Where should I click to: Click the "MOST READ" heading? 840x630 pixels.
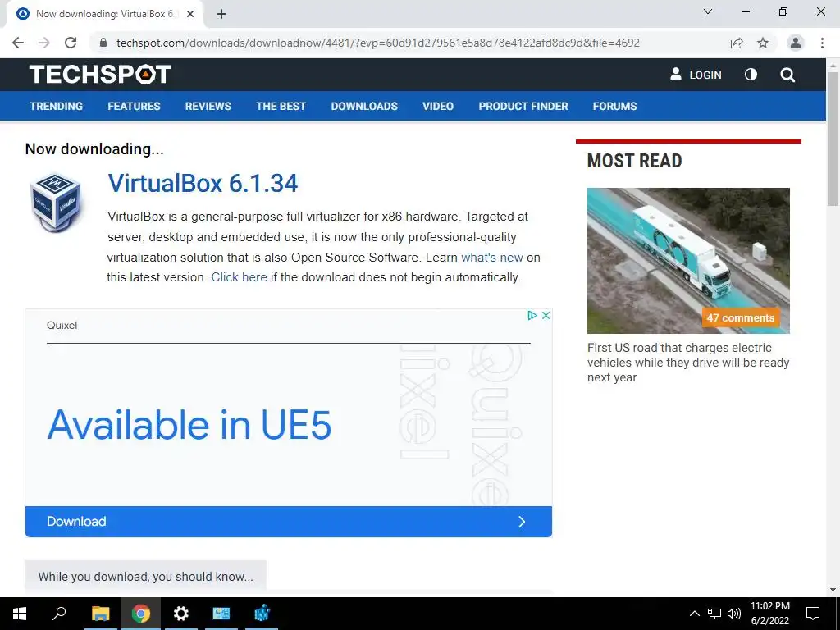[634, 161]
